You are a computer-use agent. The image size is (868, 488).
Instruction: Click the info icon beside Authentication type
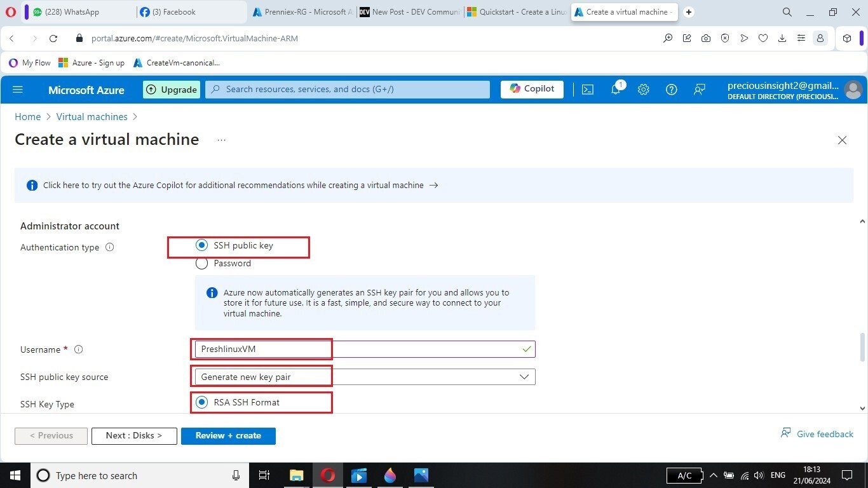pyautogui.click(x=109, y=247)
